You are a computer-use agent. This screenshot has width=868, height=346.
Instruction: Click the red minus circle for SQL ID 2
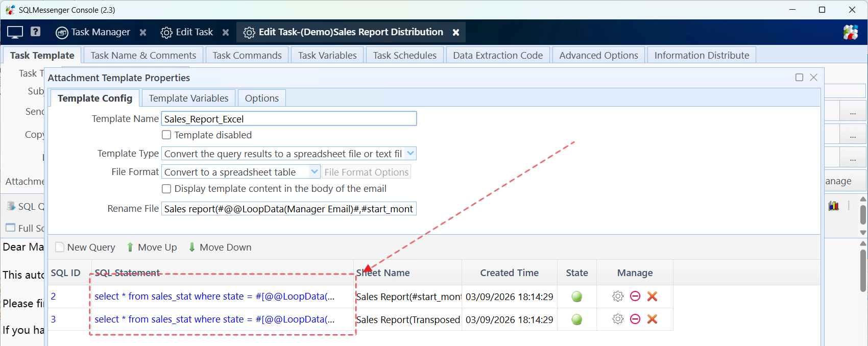pos(635,296)
